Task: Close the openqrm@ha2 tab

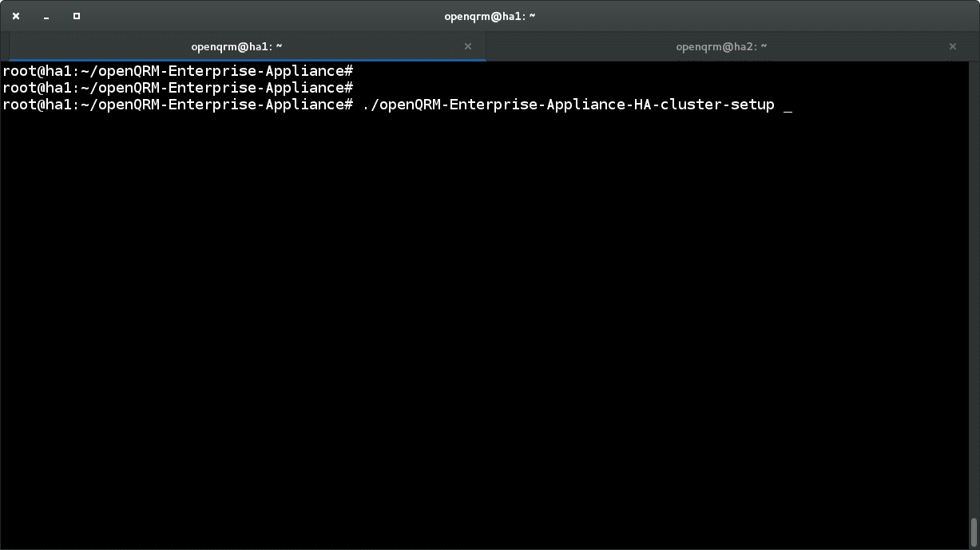Action: pos(953,46)
